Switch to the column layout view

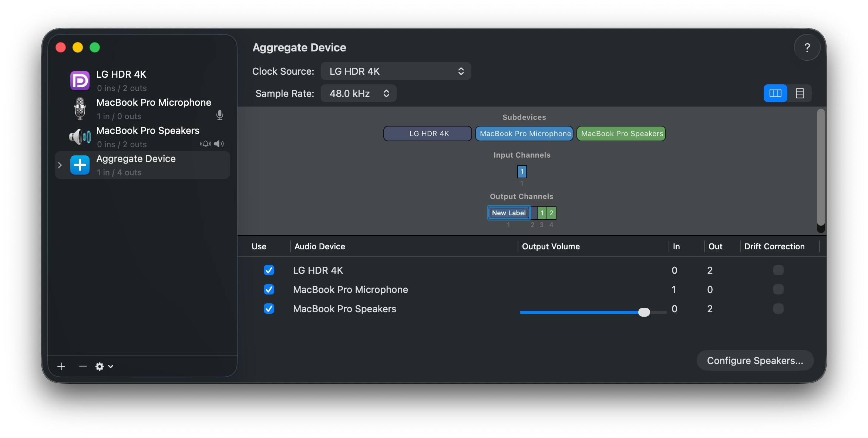point(776,93)
